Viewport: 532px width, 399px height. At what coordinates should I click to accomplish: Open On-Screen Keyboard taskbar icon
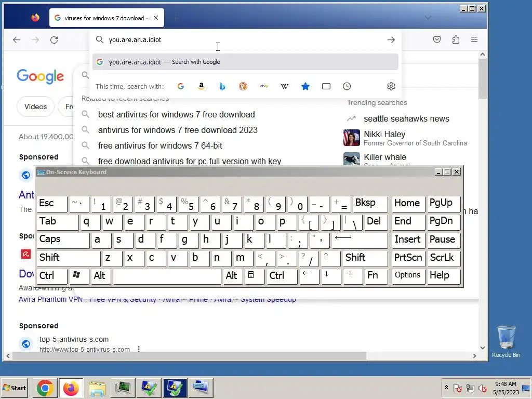pos(201,388)
